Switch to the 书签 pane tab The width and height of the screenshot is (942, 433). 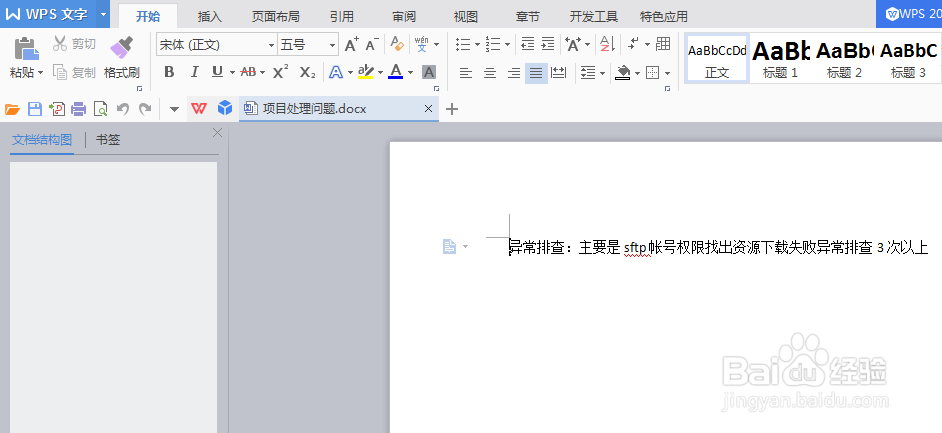click(108, 140)
